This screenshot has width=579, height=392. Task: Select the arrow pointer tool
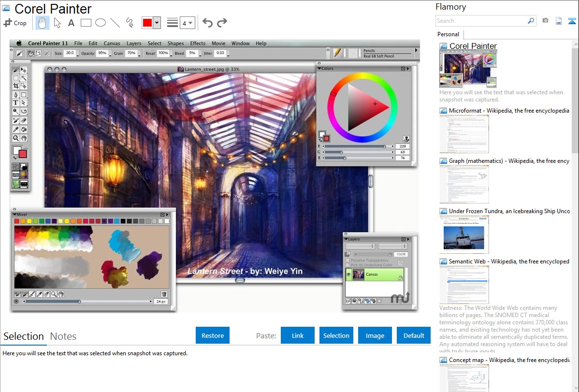tap(57, 23)
